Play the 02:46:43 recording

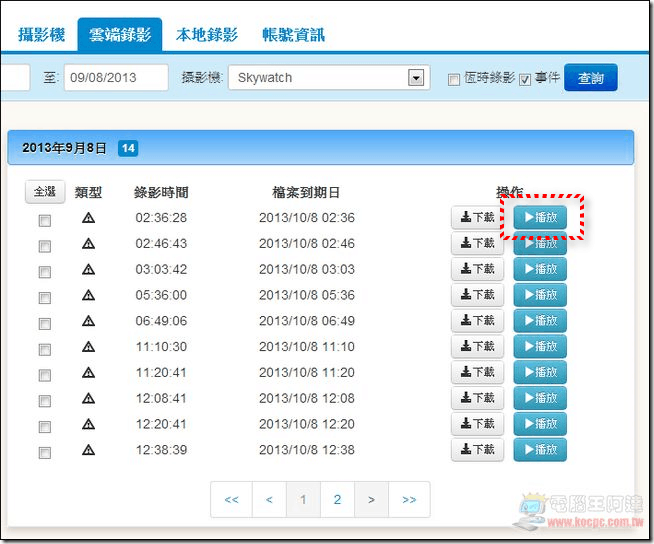pyautogui.click(x=540, y=243)
